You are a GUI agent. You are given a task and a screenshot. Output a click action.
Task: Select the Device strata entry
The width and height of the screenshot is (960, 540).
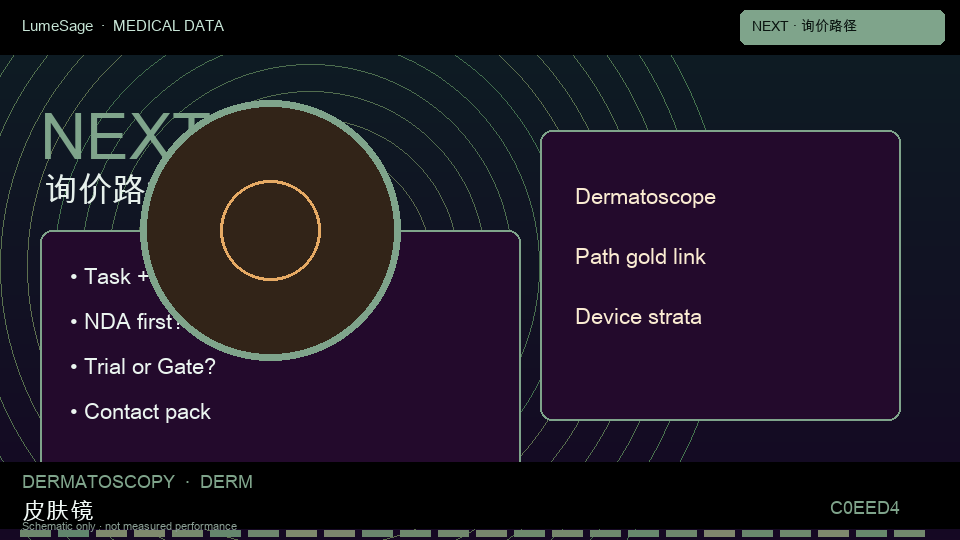tap(639, 317)
